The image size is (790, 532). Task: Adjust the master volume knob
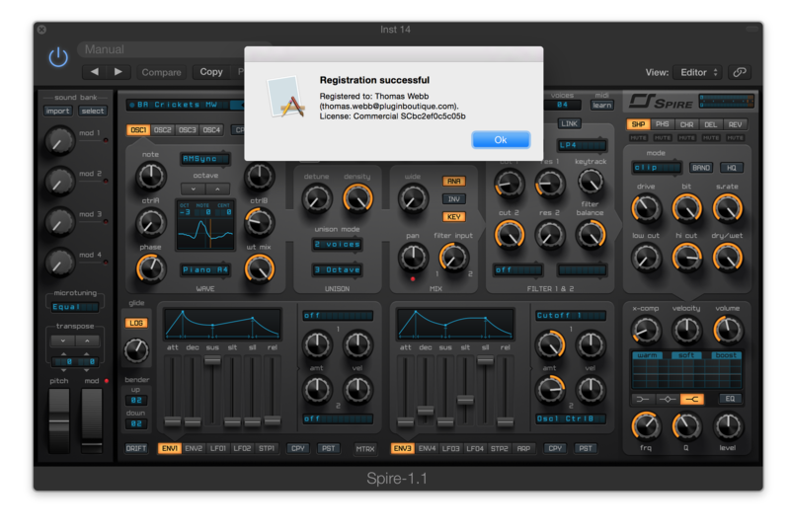(728, 331)
